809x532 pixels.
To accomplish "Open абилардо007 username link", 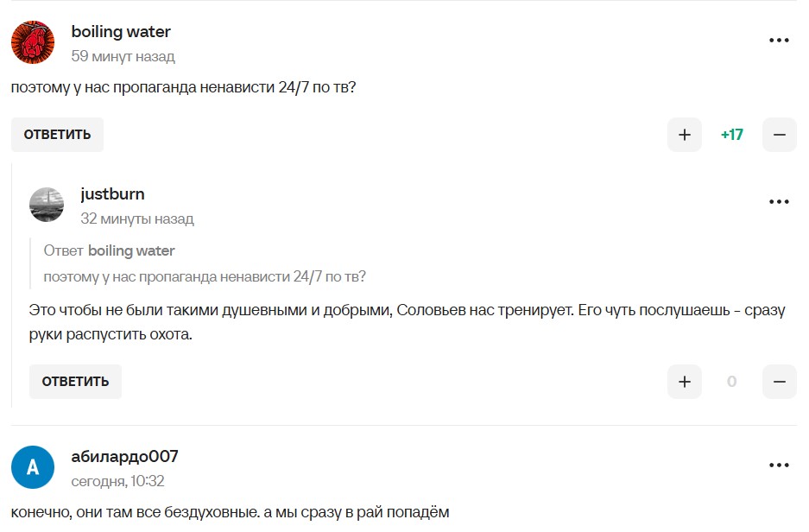I will (124, 456).
